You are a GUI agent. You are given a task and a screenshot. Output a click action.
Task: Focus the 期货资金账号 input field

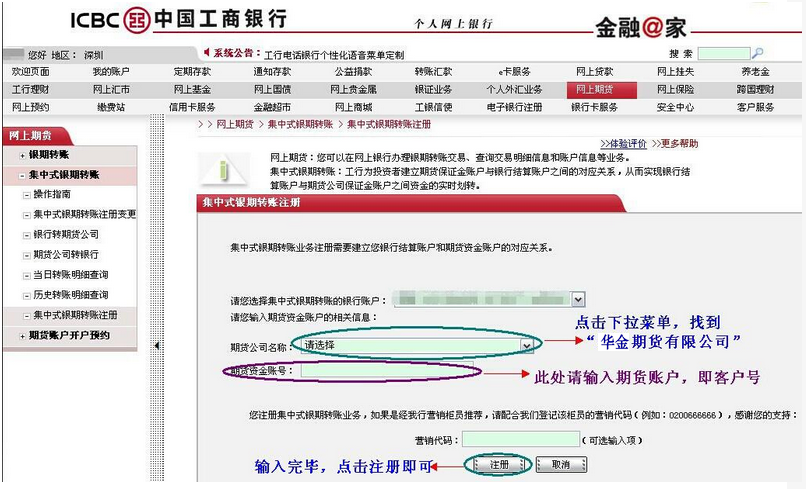pyautogui.click(x=387, y=370)
